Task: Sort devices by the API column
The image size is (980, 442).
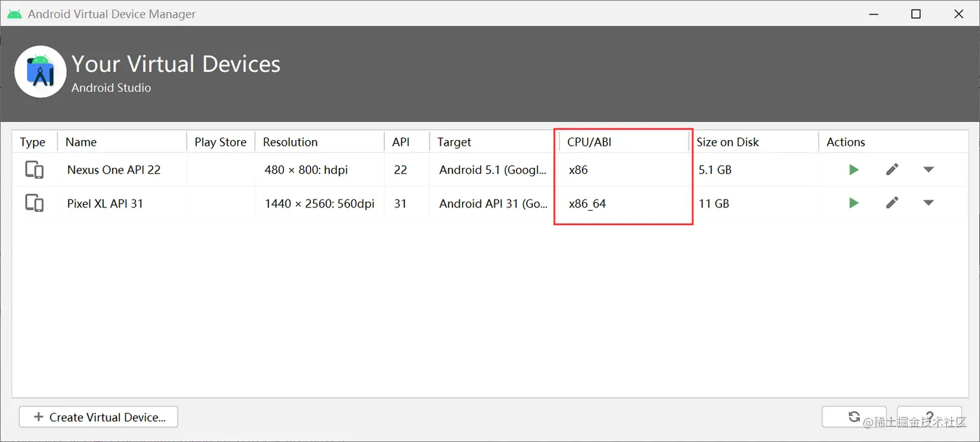Action: click(x=401, y=142)
